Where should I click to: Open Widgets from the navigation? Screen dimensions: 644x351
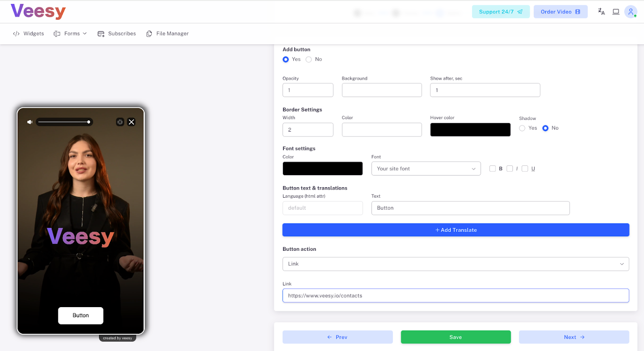29,34
